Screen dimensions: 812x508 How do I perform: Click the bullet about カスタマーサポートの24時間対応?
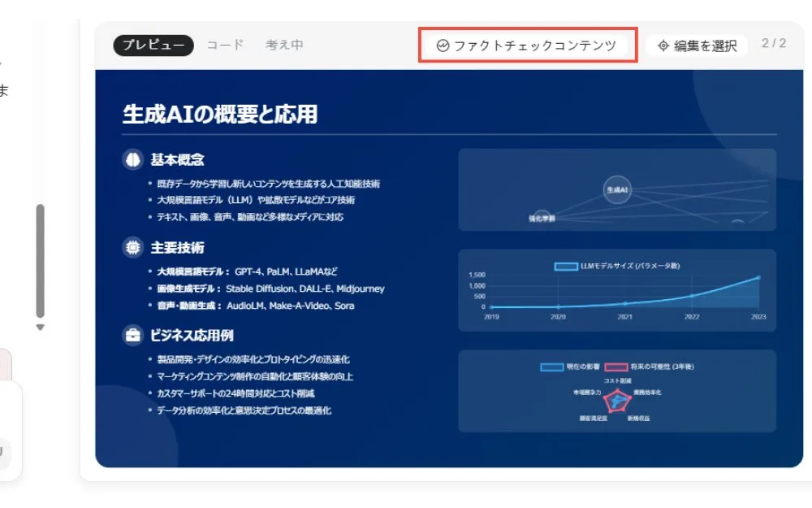click(235, 393)
